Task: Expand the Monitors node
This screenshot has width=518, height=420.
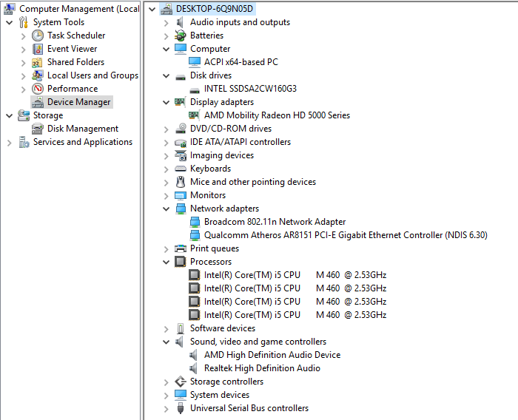Action: [166, 196]
